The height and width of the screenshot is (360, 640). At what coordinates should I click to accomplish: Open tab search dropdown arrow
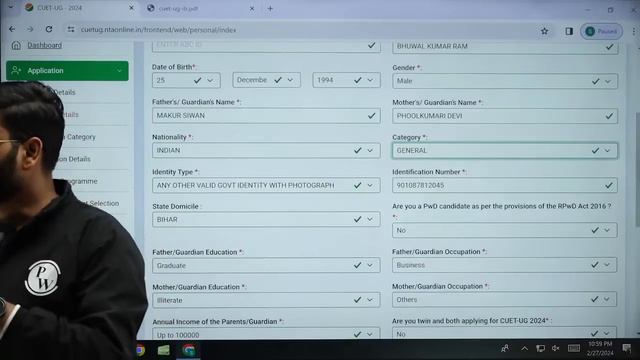pyautogui.click(x=10, y=7)
